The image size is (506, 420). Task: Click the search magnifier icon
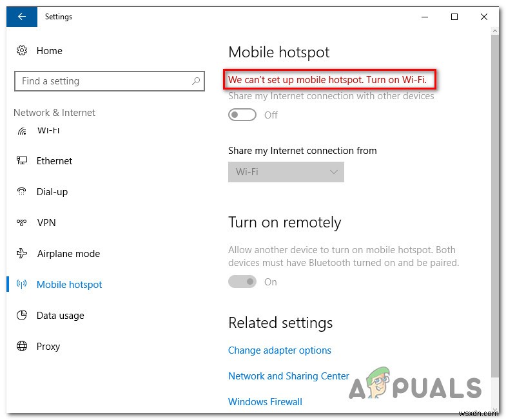coord(196,81)
